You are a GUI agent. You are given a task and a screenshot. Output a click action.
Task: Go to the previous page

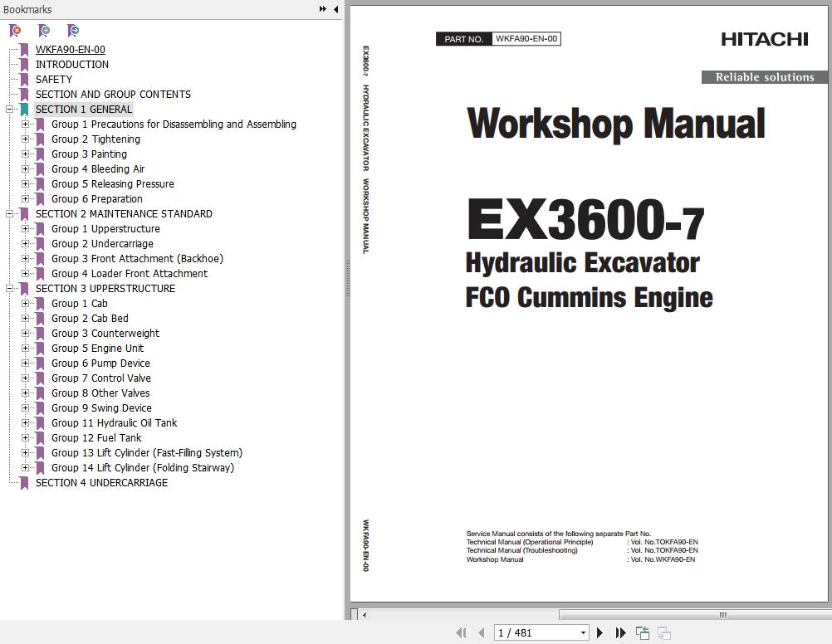pyautogui.click(x=482, y=633)
